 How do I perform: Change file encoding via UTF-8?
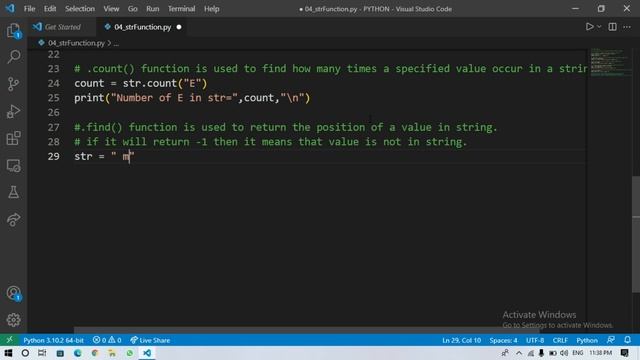tap(535, 340)
